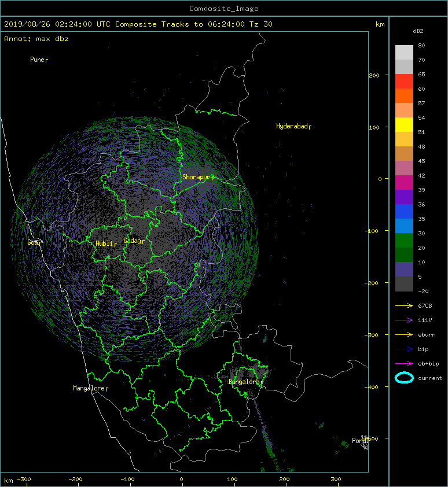
Task: Click the -300 horizontal axis tick label
Action: [24, 479]
